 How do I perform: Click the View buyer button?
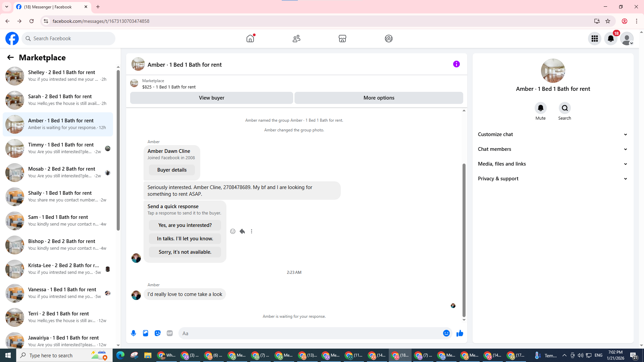click(x=211, y=98)
